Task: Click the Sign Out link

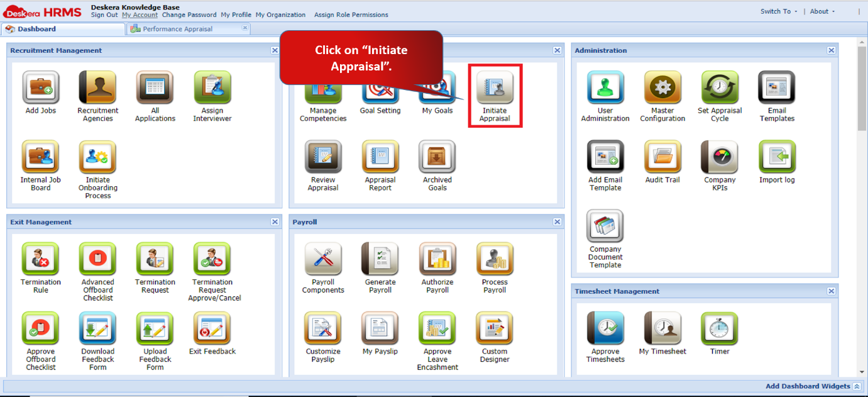Action: pyautogui.click(x=104, y=14)
